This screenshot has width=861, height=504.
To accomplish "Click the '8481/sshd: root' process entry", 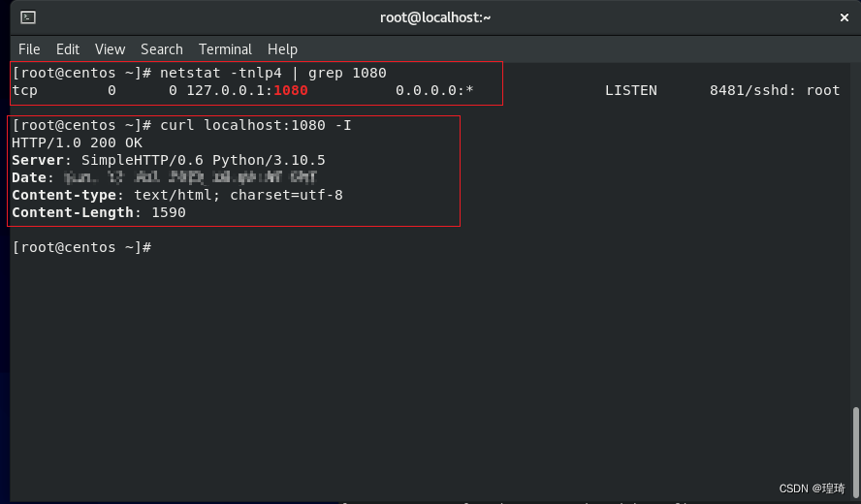I will tap(775, 90).
